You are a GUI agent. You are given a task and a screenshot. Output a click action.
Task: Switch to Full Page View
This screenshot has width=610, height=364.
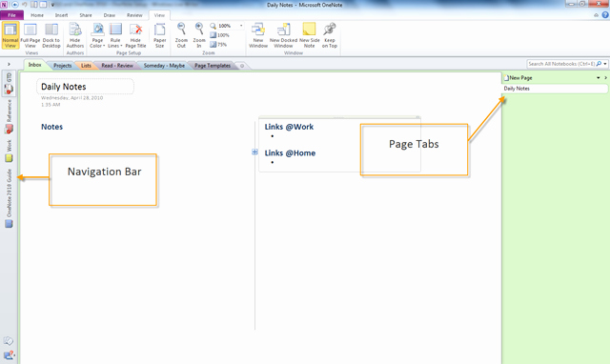pos(30,35)
